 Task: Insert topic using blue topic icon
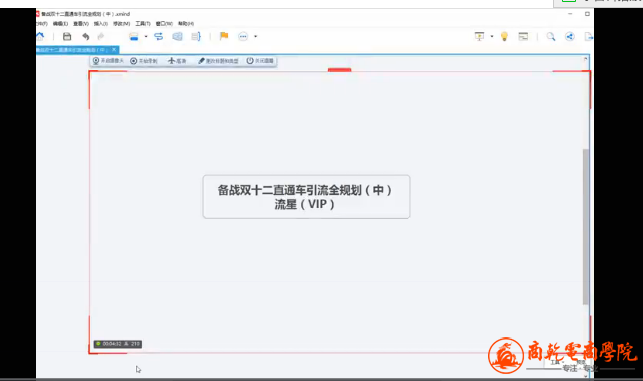tap(134, 37)
